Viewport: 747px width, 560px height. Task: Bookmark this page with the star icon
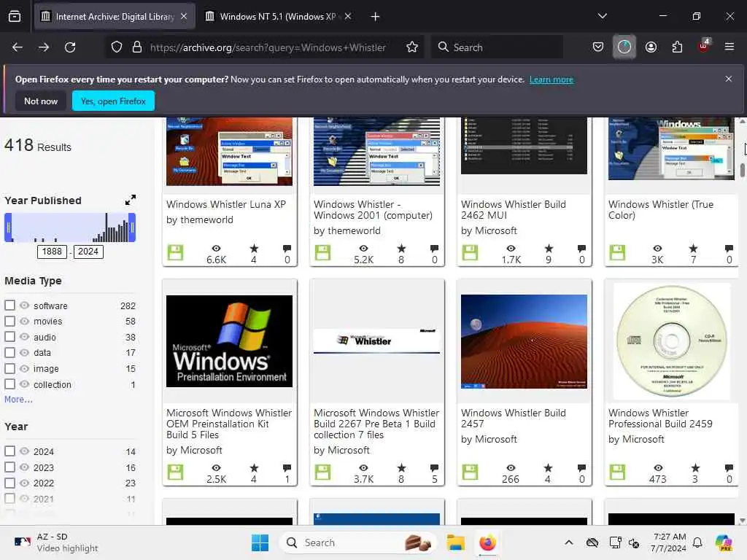click(x=412, y=47)
